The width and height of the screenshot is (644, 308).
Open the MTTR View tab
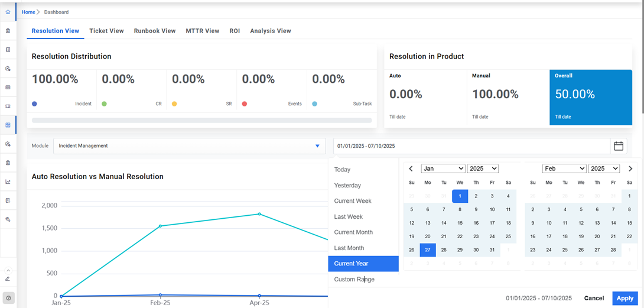pyautogui.click(x=202, y=31)
